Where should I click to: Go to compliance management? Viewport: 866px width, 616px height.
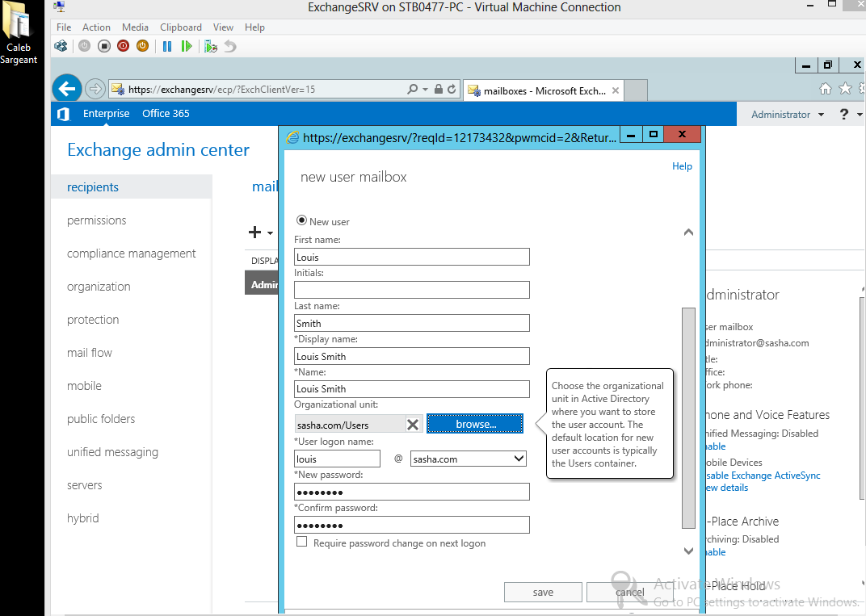point(132,254)
